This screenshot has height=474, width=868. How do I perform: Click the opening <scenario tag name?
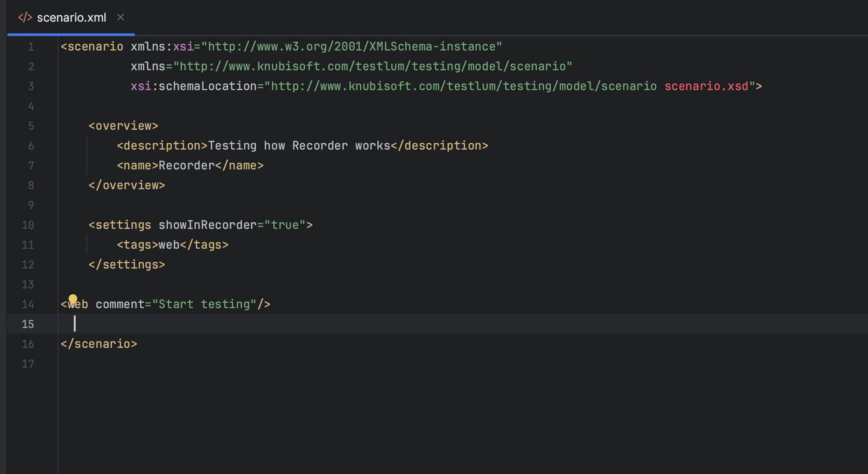[x=92, y=46]
